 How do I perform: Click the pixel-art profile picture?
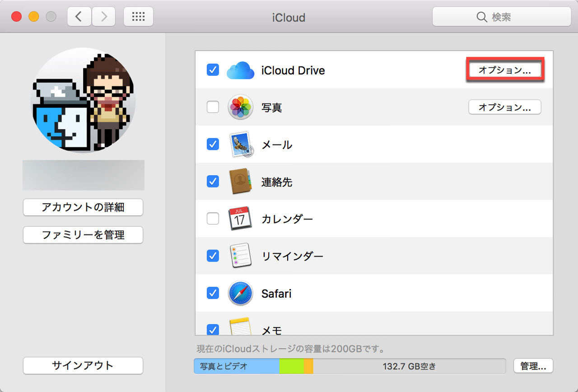tap(83, 100)
